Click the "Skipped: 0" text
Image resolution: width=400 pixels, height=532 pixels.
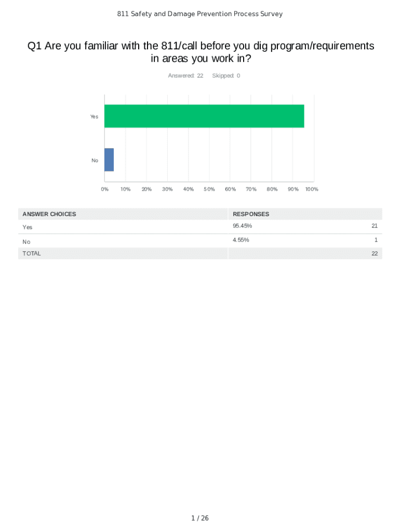(226, 76)
